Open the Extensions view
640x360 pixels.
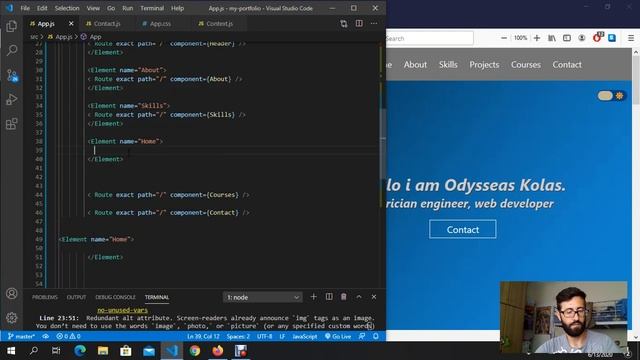(11, 124)
